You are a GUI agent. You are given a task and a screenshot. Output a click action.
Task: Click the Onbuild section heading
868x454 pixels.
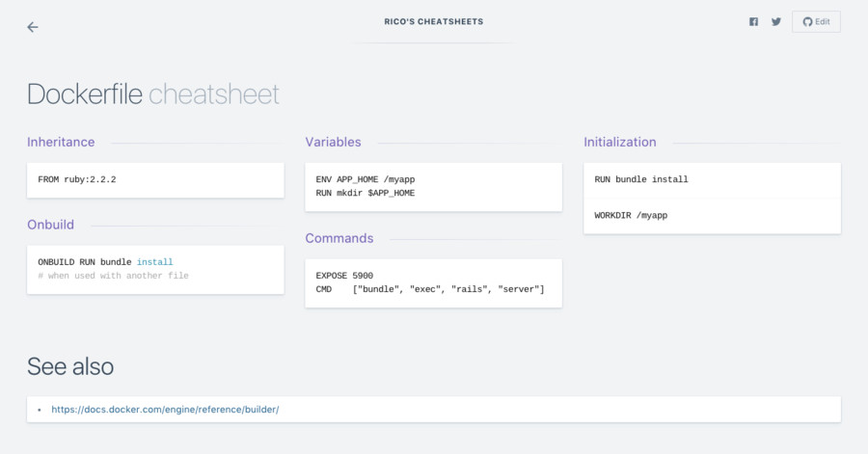click(x=50, y=225)
